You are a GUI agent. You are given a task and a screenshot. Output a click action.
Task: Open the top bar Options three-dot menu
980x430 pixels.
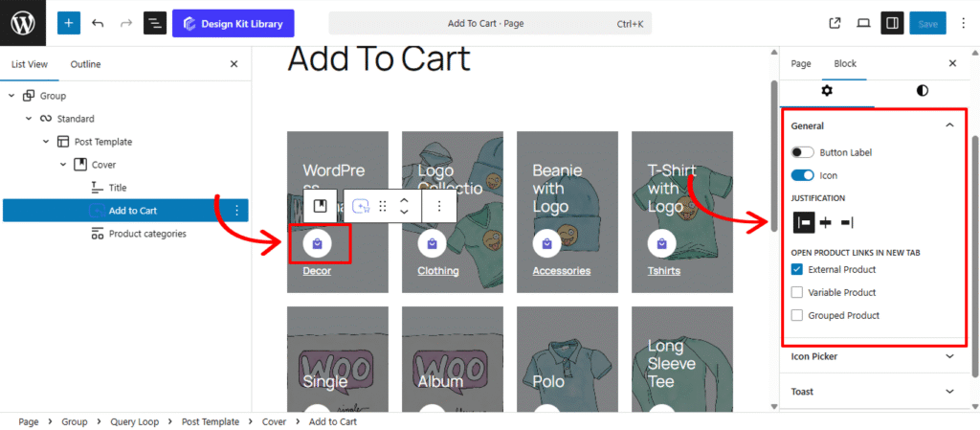pyautogui.click(x=961, y=23)
